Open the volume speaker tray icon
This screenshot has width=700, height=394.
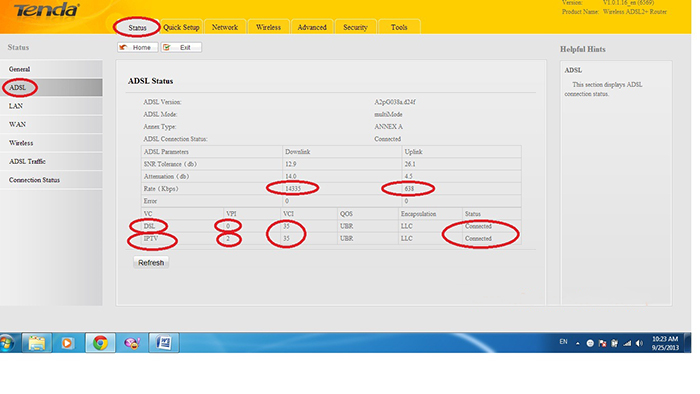click(639, 343)
